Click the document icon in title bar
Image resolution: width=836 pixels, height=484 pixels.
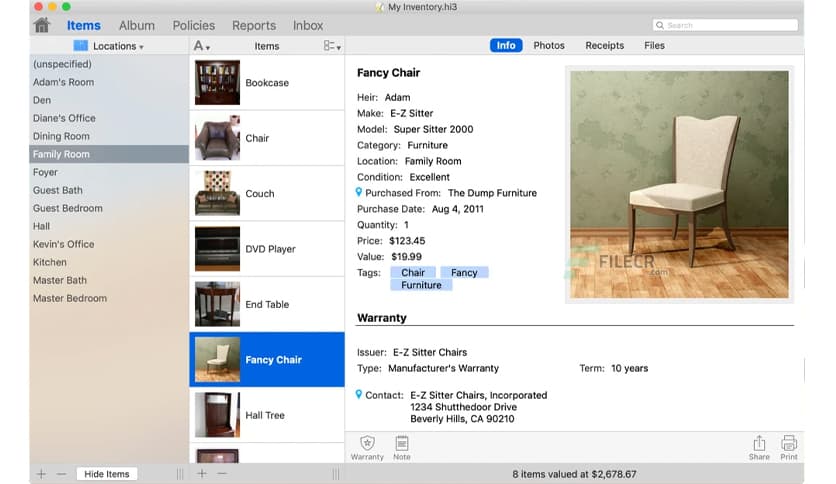380,7
